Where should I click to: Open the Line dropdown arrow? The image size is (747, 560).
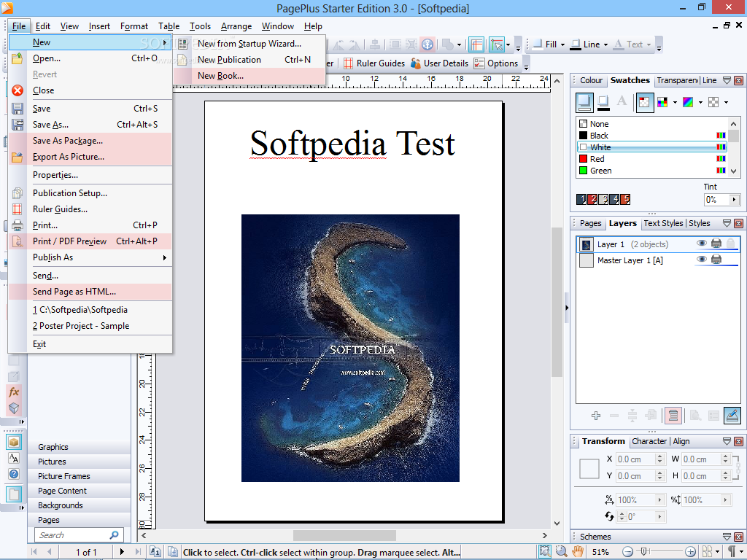[605, 44]
